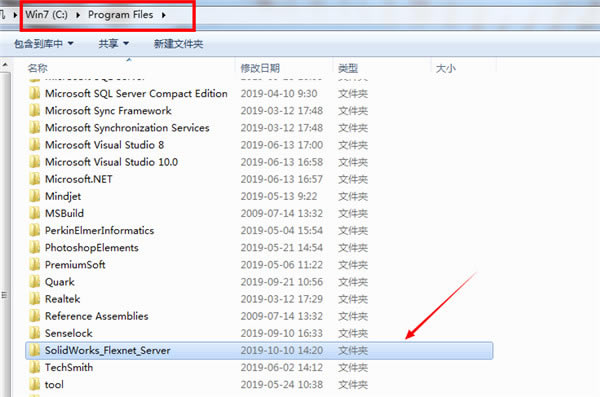Click date 2019-10-10 14:20 of SolidWorks_Flexnet_Server
Image resolution: width=600 pixels, height=397 pixels.
click(x=282, y=350)
